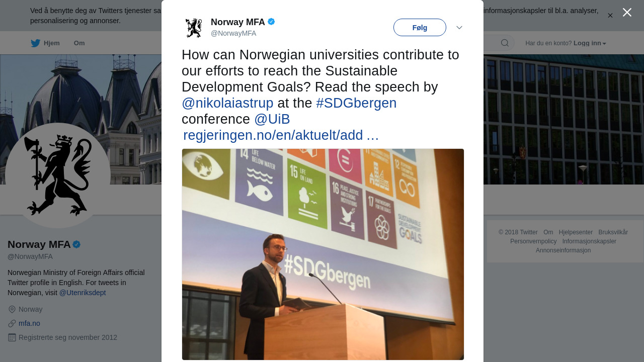
Task: Click the link icon next to mfa.no
Action: (12, 324)
